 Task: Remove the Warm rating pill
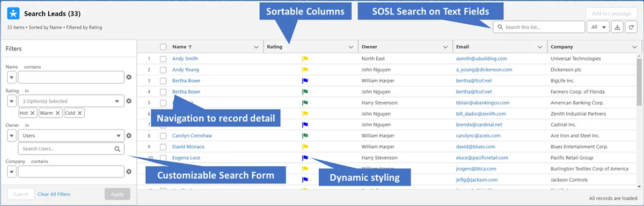pos(58,113)
